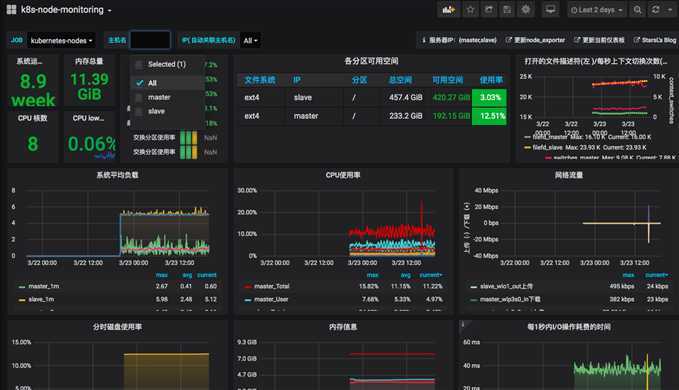Click the Grafana dashboard grid icon
This screenshot has height=390, width=679.
pyautogui.click(x=11, y=10)
